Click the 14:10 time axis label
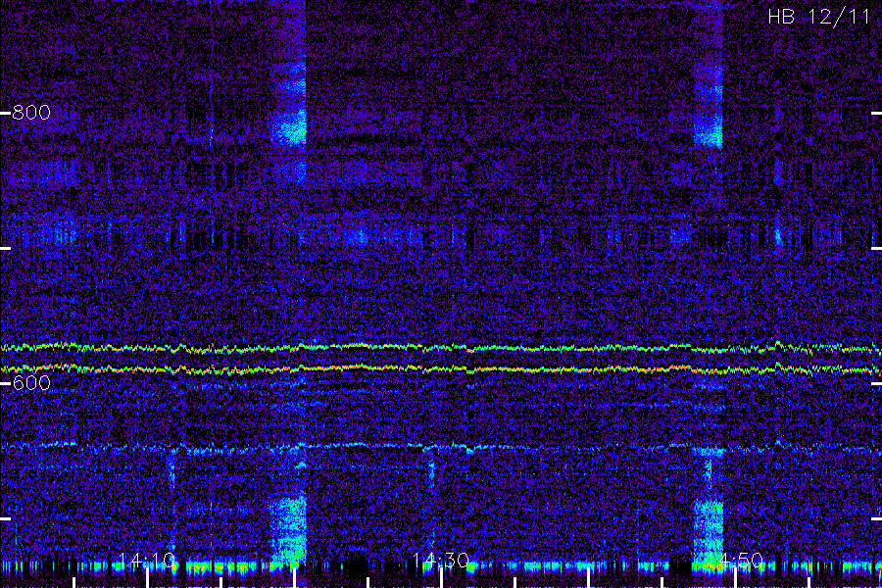882x588 pixels. (147, 561)
